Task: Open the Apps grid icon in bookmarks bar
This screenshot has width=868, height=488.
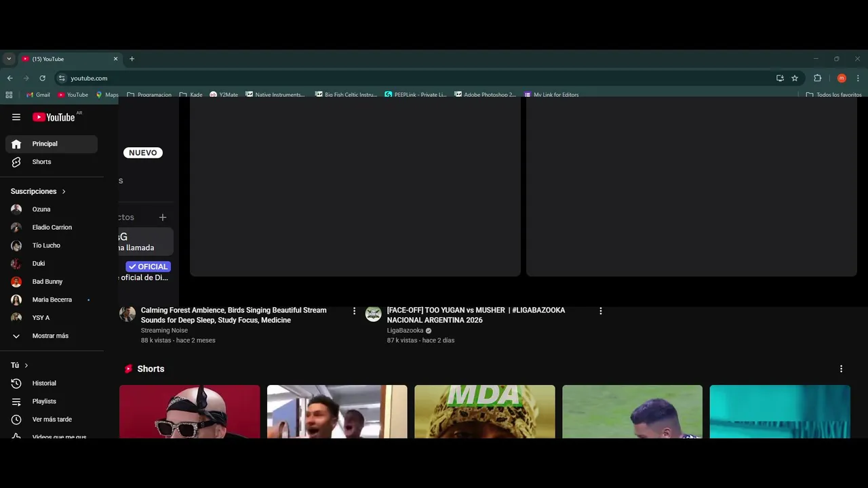Action: click(9, 95)
